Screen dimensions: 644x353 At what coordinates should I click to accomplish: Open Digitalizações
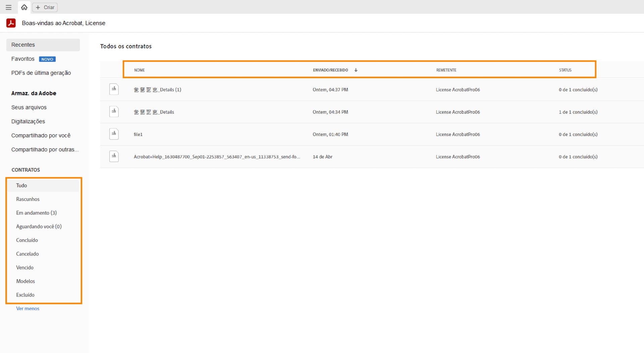coord(28,121)
